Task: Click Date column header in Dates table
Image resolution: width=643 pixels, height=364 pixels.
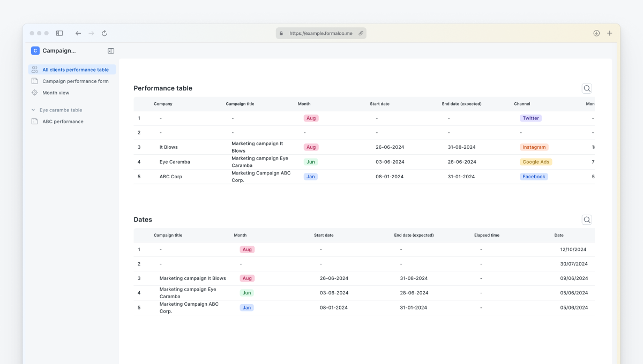Action: [x=559, y=235]
